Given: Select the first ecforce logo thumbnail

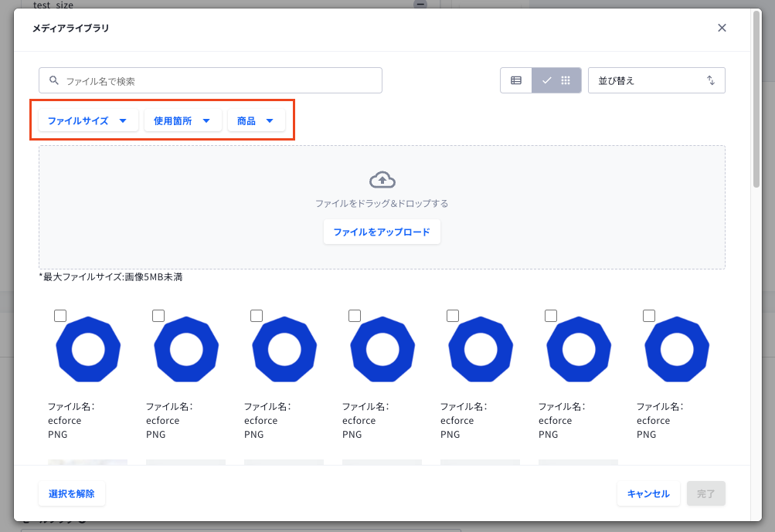Looking at the screenshot, I should coord(88,349).
